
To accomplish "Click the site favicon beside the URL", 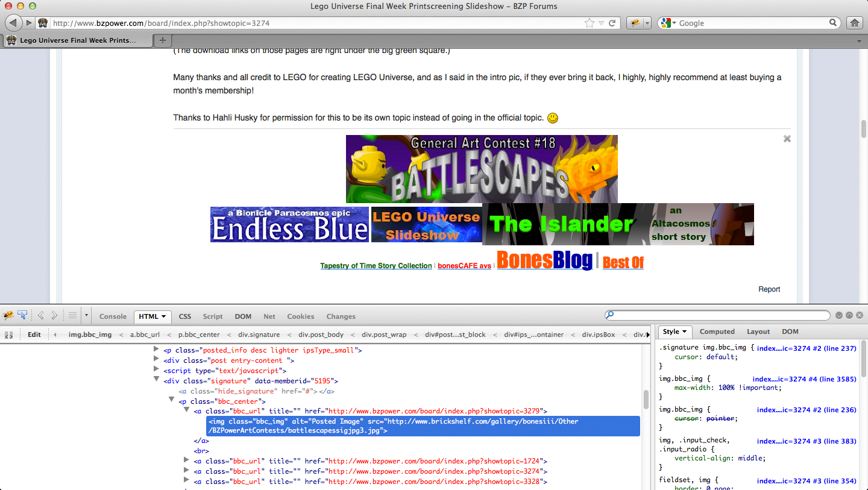I will pyautogui.click(x=43, y=23).
